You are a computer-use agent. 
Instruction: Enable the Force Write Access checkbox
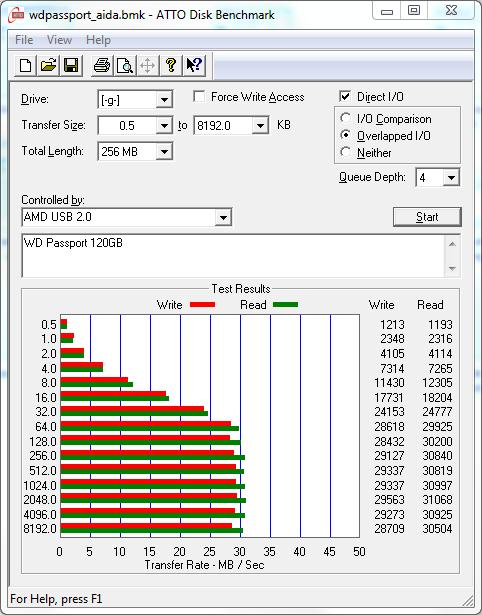(199, 96)
